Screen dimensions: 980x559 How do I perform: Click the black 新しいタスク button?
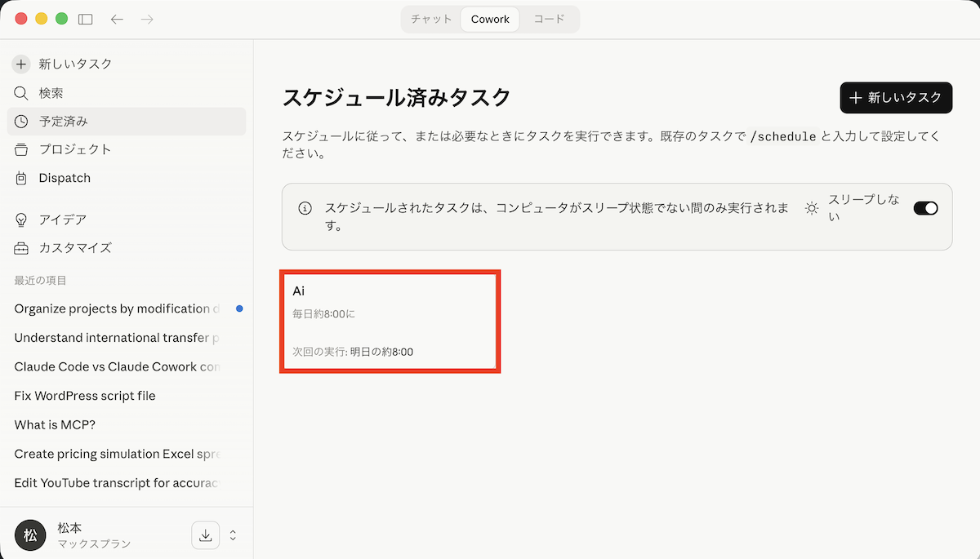point(896,98)
